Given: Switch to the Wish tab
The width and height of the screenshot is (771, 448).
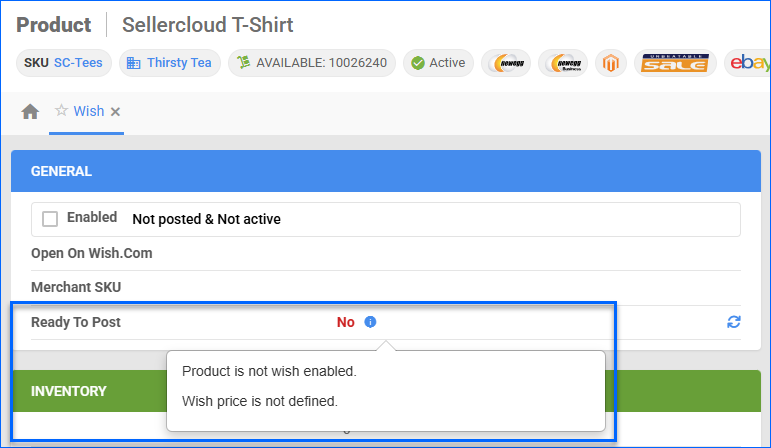Looking at the screenshot, I should coord(89,111).
